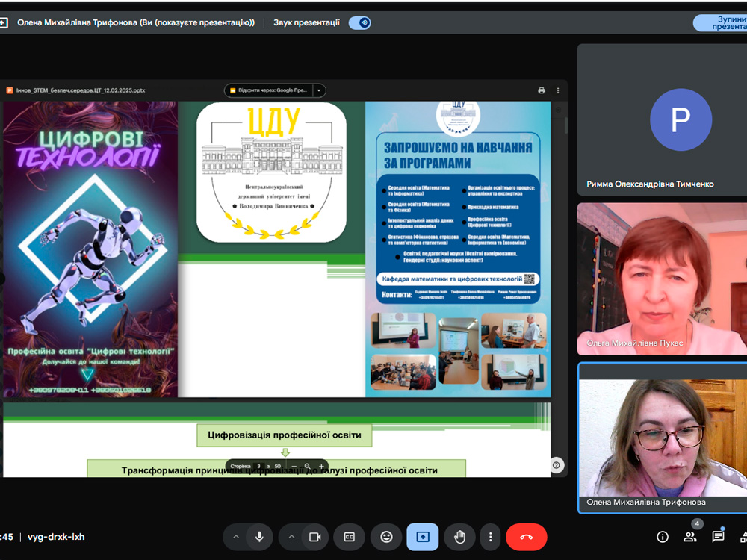747x560 pixels.
Task: Open meeting details info icon
Action: click(x=662, y=537)
